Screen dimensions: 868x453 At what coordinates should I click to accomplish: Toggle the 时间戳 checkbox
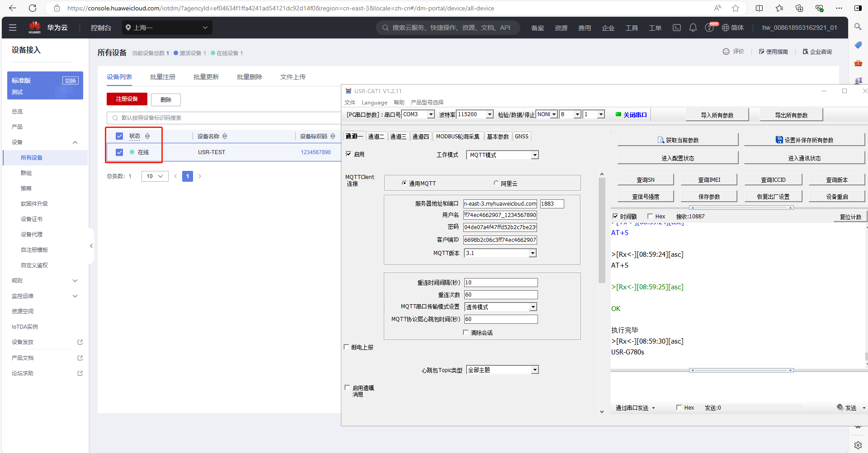(x=615, y=216)
